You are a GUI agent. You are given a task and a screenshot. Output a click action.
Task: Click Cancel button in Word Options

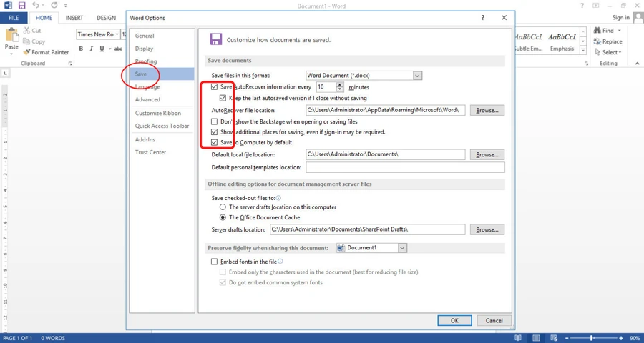[494, 320]
